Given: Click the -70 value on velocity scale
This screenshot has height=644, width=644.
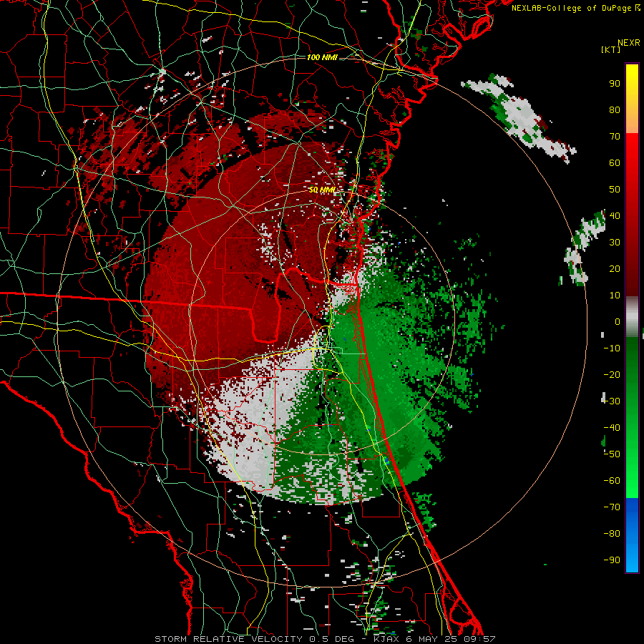Looking at the screenshot, I should [x=612, y=507].
